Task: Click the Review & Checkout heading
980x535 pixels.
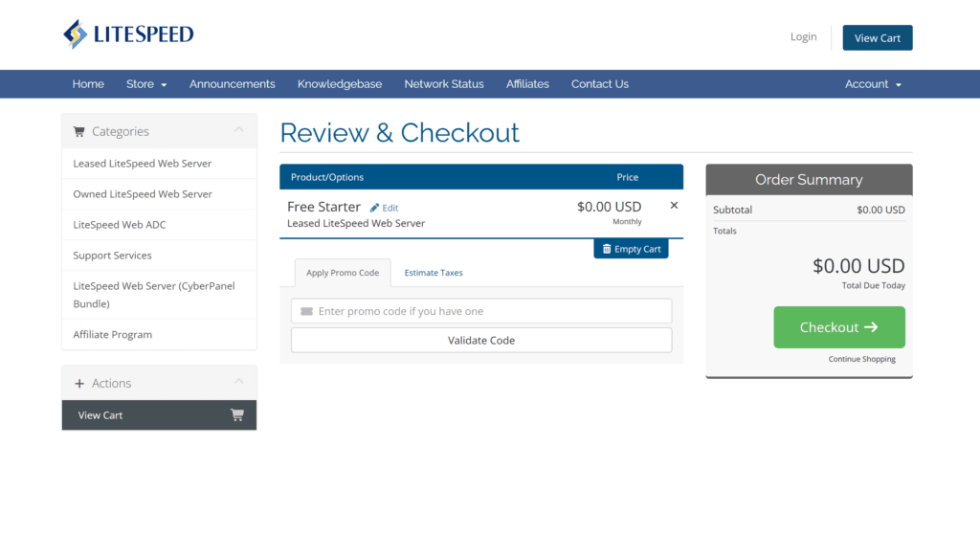Action: (x=399, y=132)
